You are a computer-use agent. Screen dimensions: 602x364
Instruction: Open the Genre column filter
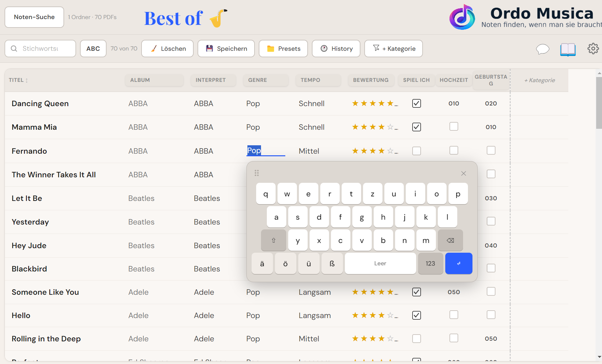pyautogui.click(x=266, y=80)
